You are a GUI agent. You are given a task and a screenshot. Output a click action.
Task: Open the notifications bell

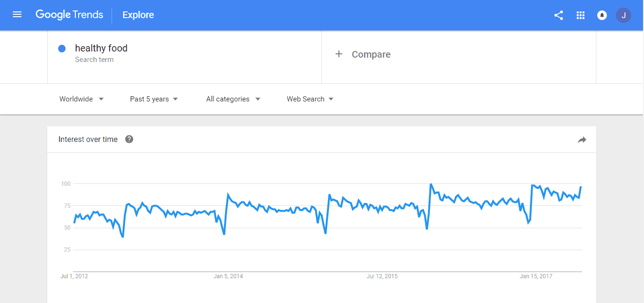pos(602,15)
